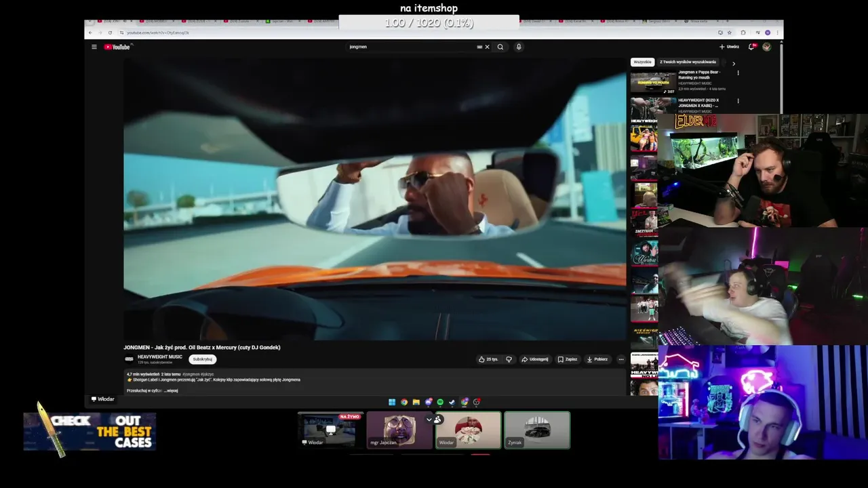Go back with the browser back arrow

coord(90,33)
